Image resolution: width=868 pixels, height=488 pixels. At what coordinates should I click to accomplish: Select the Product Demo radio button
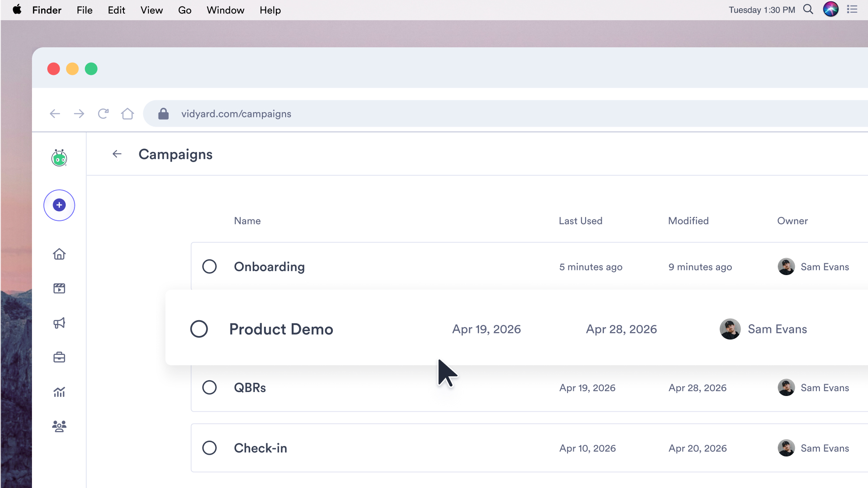pos(199,329)
